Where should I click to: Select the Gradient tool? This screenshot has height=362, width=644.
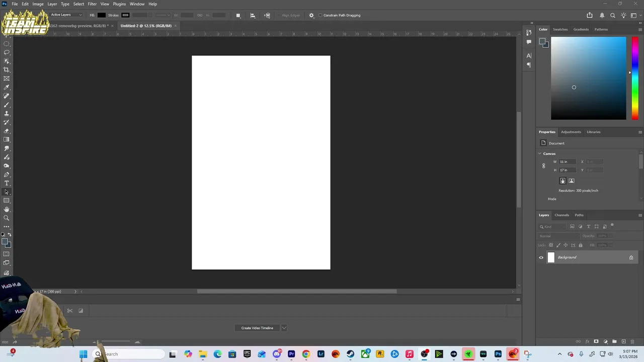pyautogui.click(x=7, y=140)
